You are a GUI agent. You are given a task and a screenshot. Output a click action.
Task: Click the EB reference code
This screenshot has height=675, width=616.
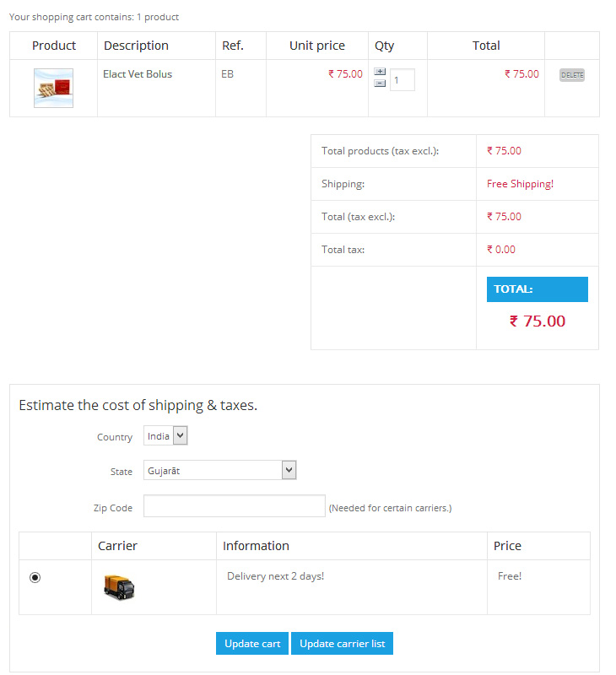tap(227, 74)
